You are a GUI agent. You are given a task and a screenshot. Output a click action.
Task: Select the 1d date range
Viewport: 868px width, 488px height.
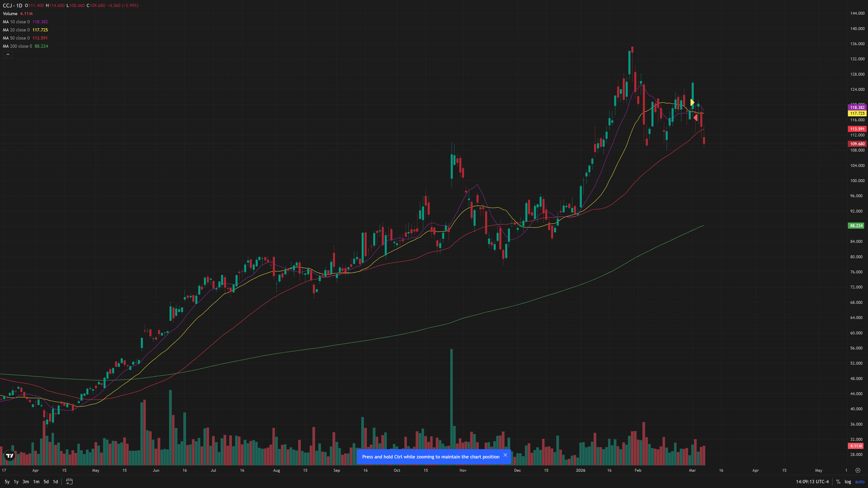point(55,482)
